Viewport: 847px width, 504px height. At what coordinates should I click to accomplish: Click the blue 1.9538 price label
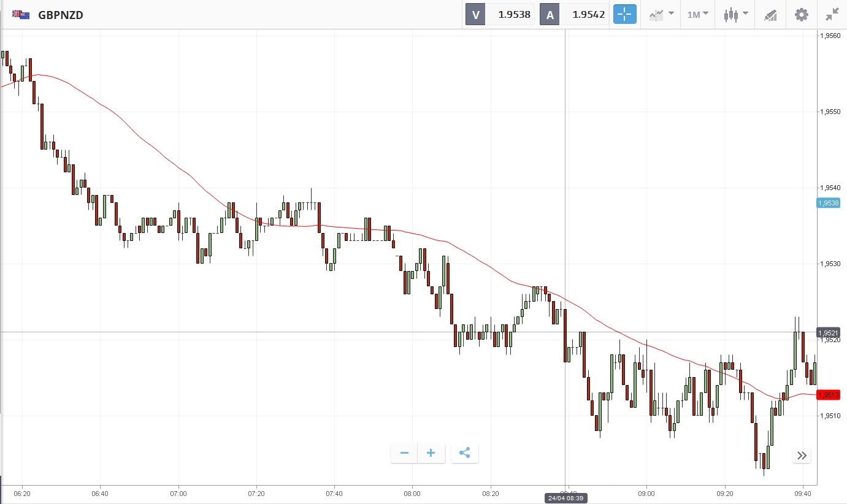click(828, 203)
